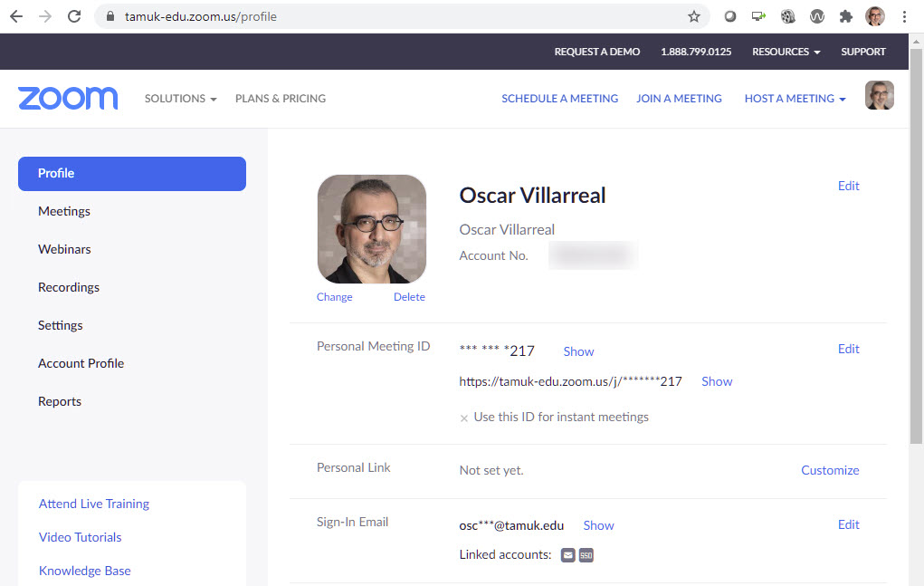Click the 'Use this ID for instant meetings' text
924x586 pixels.
tap(561, 417)
